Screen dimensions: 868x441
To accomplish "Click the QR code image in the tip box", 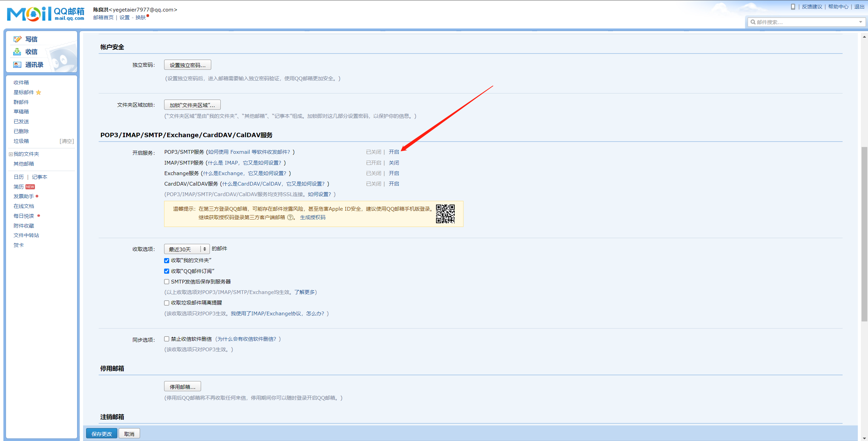I will (x=445, y=214).
